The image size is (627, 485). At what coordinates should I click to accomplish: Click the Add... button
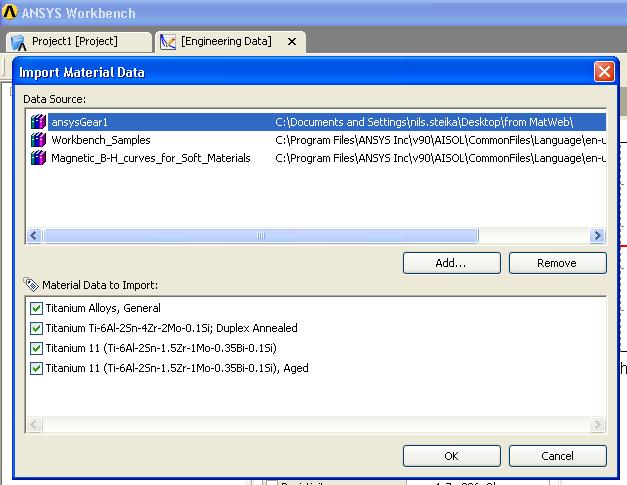click(x=451, y=263)
